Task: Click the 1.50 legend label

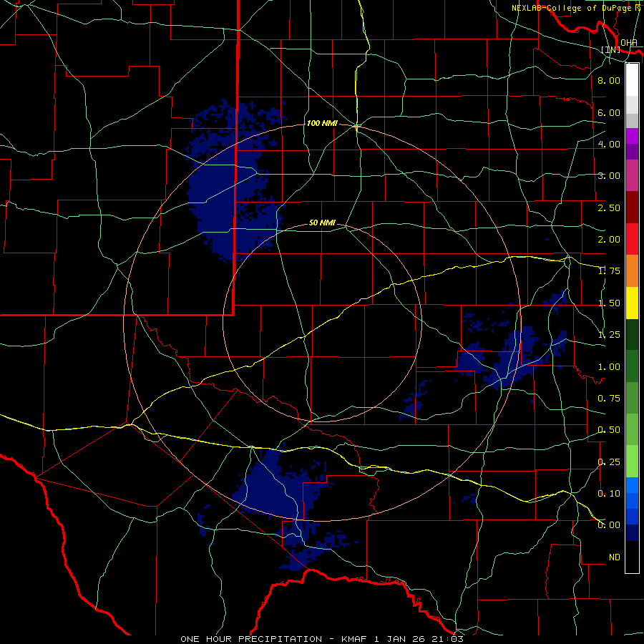Action: 608,303
